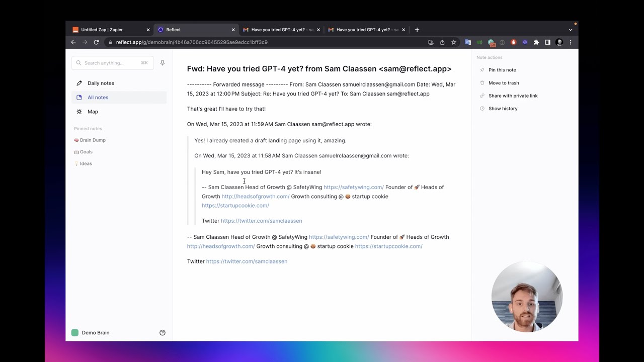644x362 pixels.
Task: Open startupcookie.com link in bottom signature
Action: coord(388,246)
